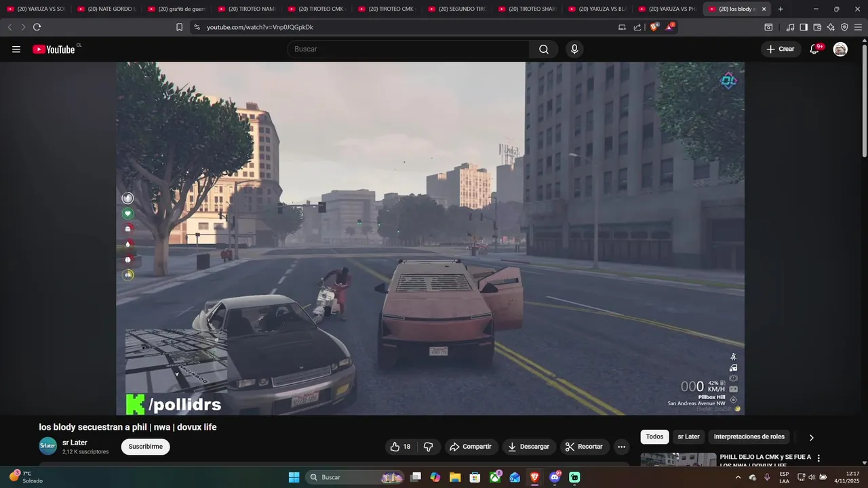Start voice search with the microphone
Image resolution: width=868 pixels, height=488 pixels.
574,49
